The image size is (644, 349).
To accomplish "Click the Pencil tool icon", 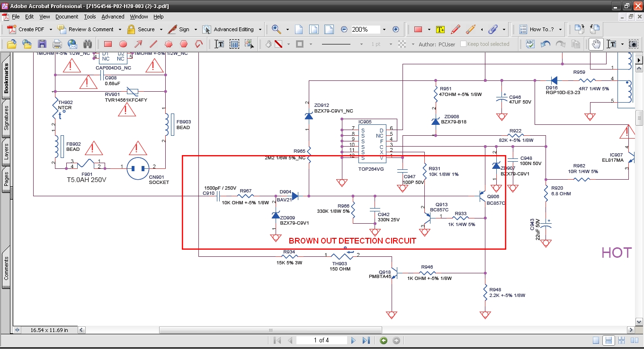I will coord(456,29).
